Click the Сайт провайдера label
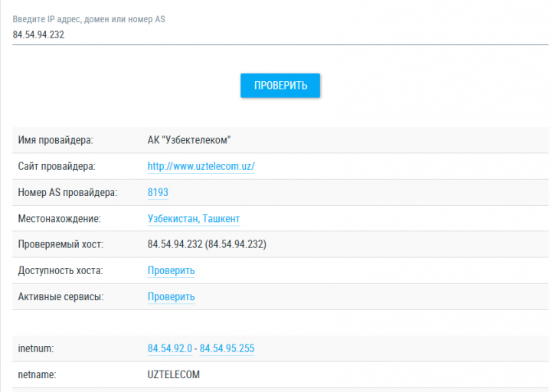556x392 pixels. pyautogui.click(x=57, y=166)
